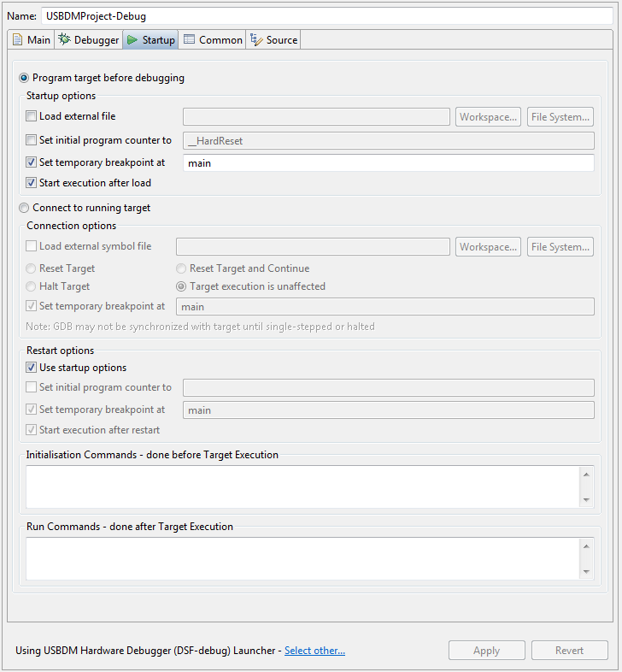The image size is (622, 672).
Task: Uncheck Start execution after load
Action: (x=32, y=182)
